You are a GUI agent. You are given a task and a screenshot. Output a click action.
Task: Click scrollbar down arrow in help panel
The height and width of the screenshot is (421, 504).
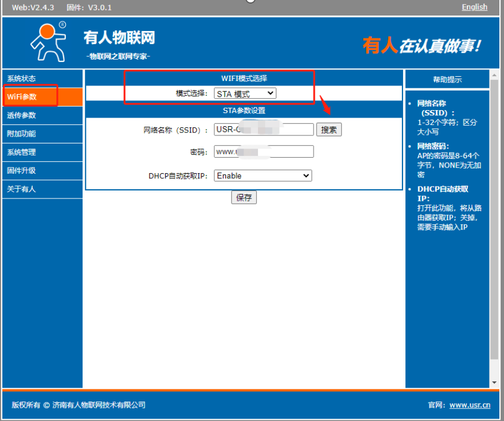coord(494,383)
